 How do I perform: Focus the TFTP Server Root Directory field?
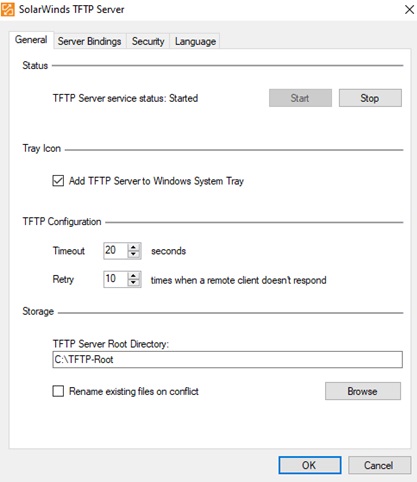[x=227, y=360]
